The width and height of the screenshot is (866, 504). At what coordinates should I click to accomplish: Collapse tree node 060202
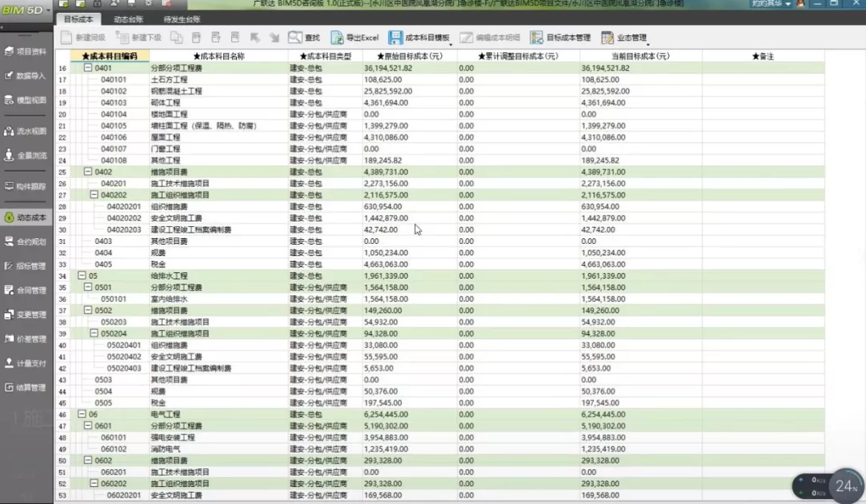[x=94, y=483]
